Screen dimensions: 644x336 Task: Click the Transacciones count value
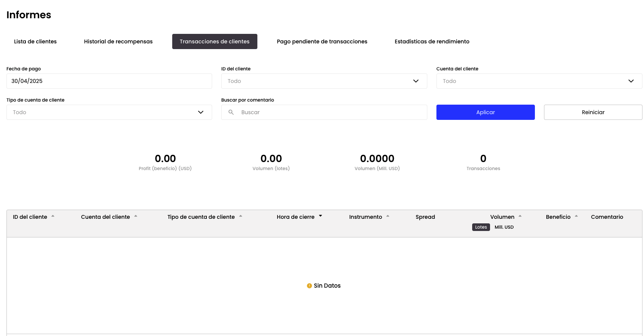(483, 158)
